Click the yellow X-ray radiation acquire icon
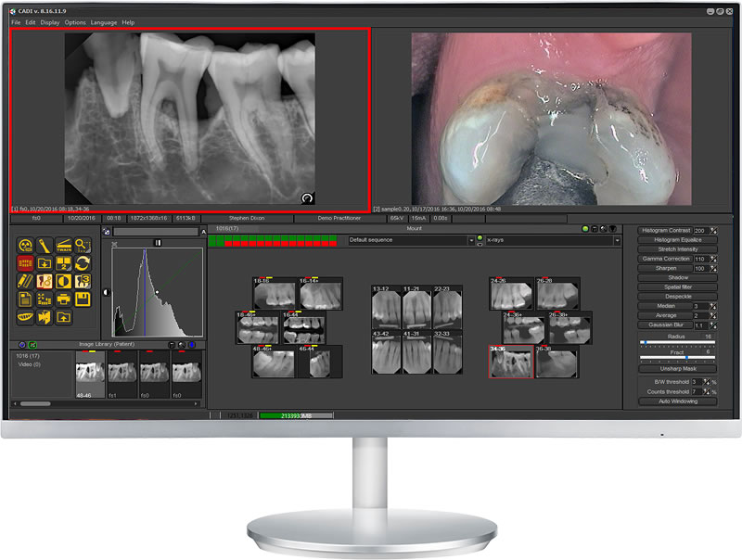This screenshot has height=560, width=742. 26,246
